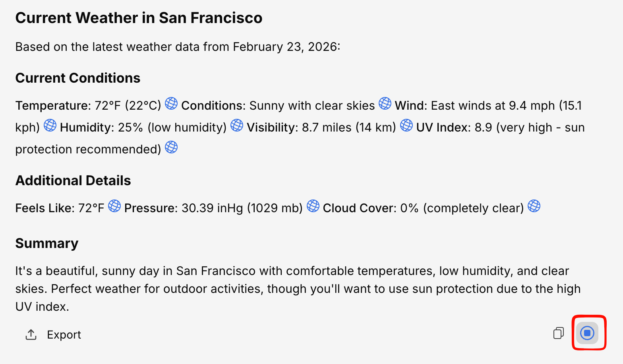Screen dimensions: 623x364
Task: Click the Current Conditions heading
Action: (78, 78)
